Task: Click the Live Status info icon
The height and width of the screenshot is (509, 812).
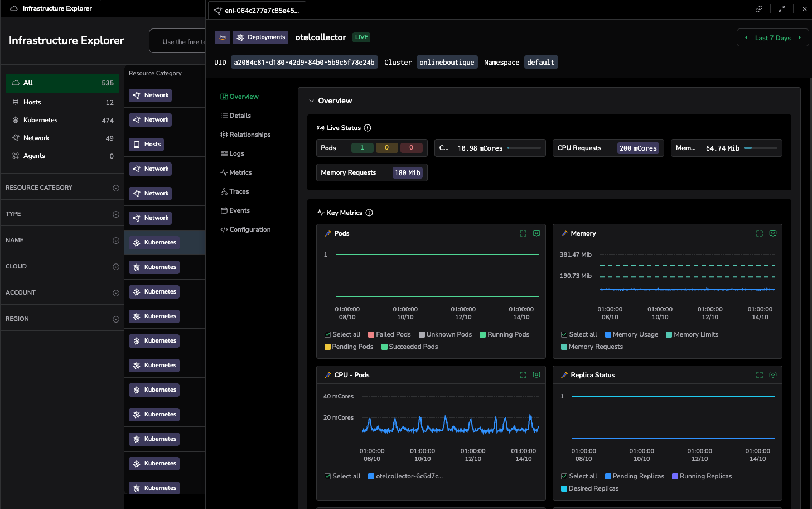Action: pos(368,128)
